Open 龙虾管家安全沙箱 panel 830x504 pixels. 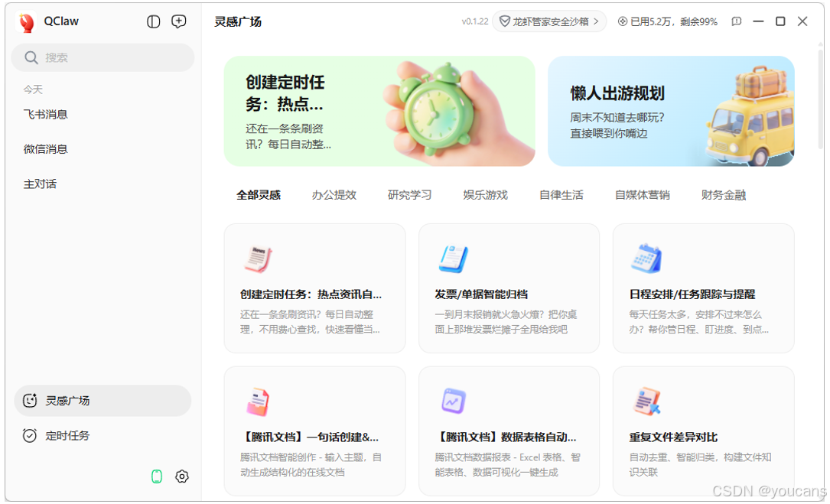(549, 21)
